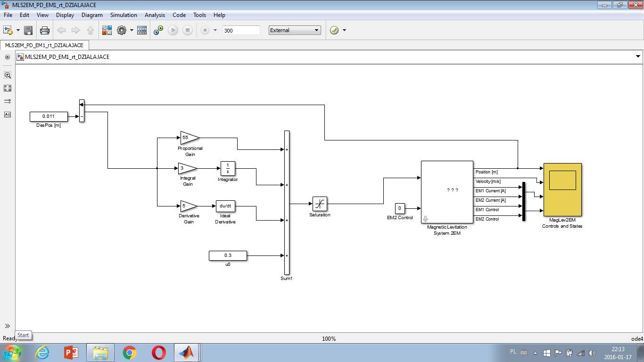Toggle the Hide/Show Model Browser arrow
Screen dimensions: 644x362
tap(8, 326)
